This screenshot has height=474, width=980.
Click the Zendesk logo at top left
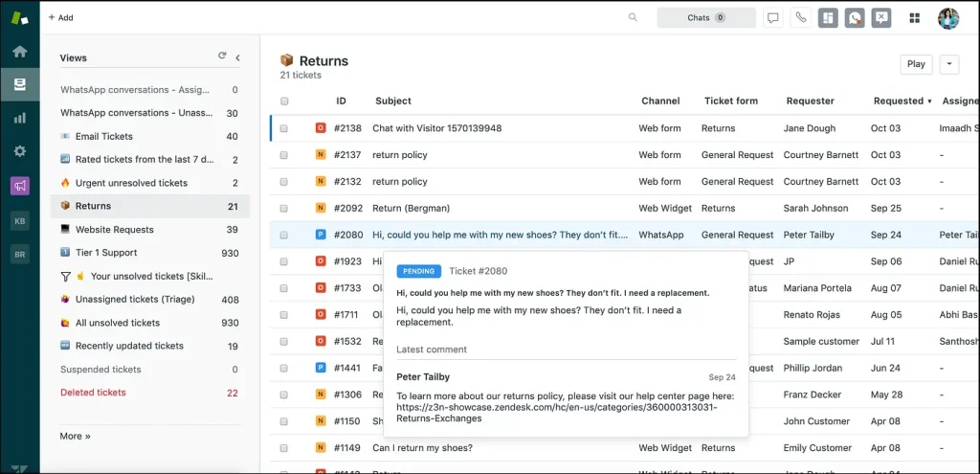pyautogui.click(x=20, y=17)
